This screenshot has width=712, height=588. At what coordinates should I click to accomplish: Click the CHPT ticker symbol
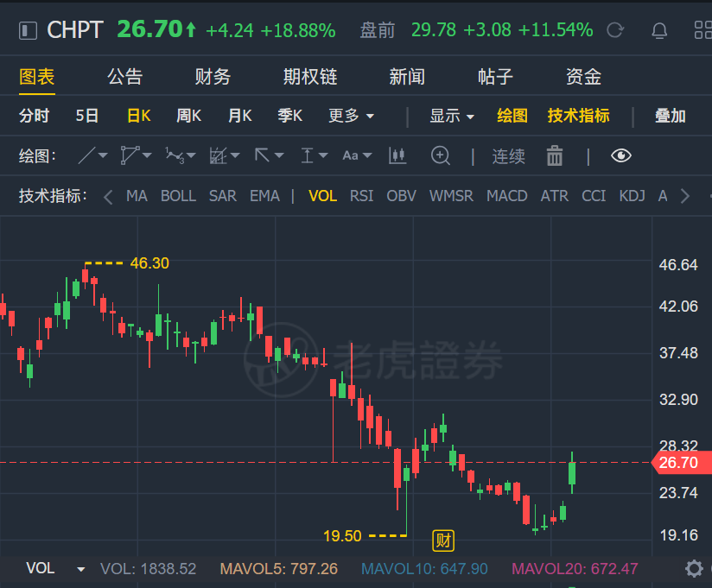tap(75, 30)
